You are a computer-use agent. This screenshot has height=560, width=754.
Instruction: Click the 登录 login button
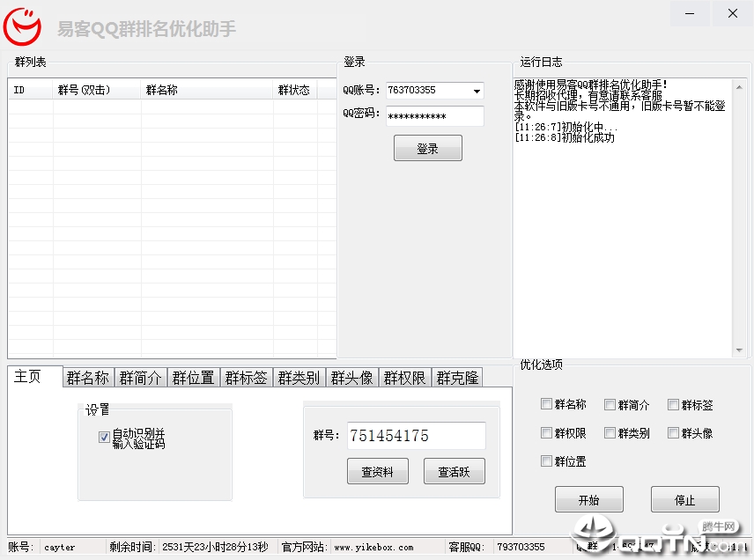427,149
